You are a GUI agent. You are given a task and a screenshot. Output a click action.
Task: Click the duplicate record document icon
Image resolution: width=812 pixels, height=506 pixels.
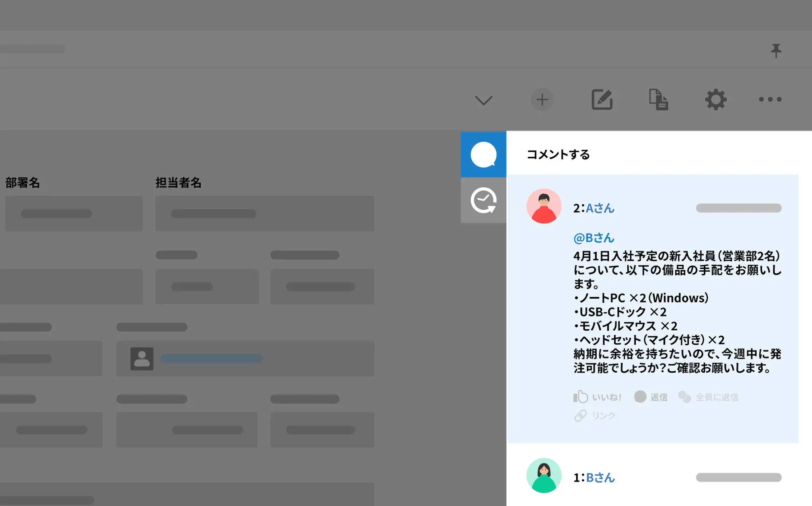tap(658, 99)
